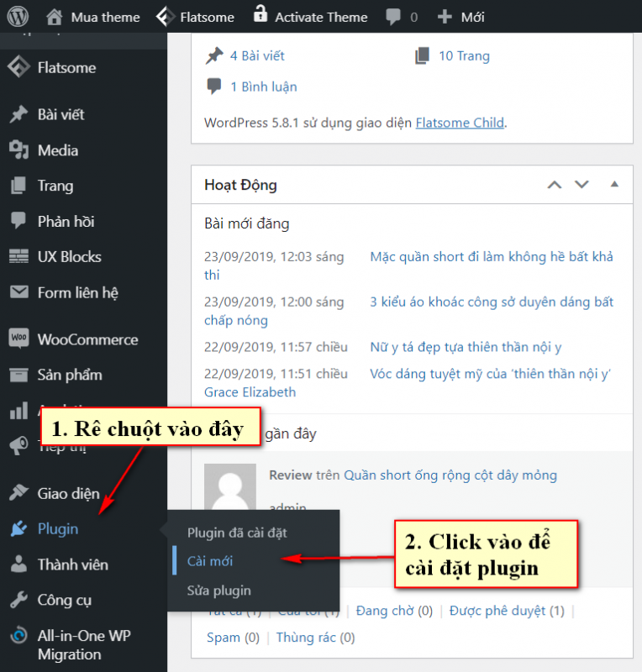Viewport: 642px width, 672px height.
Task: Click the Form liên hệ envelope icon
Action: (18, 292)
